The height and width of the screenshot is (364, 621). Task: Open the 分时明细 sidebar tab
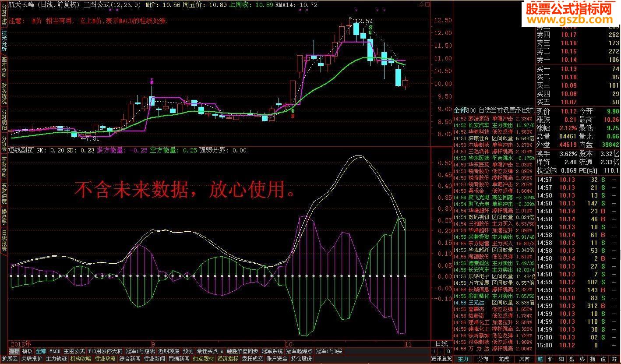[4, 120]
